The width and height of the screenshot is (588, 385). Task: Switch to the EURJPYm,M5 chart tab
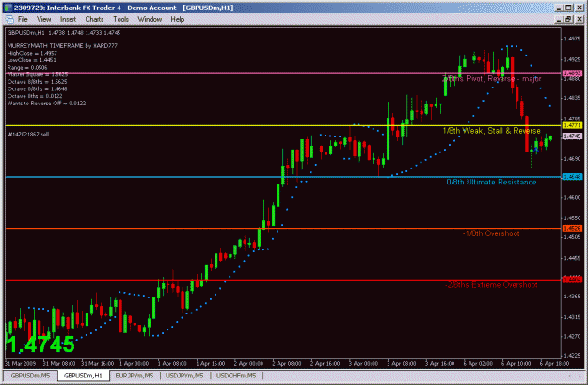pos(135,376)
